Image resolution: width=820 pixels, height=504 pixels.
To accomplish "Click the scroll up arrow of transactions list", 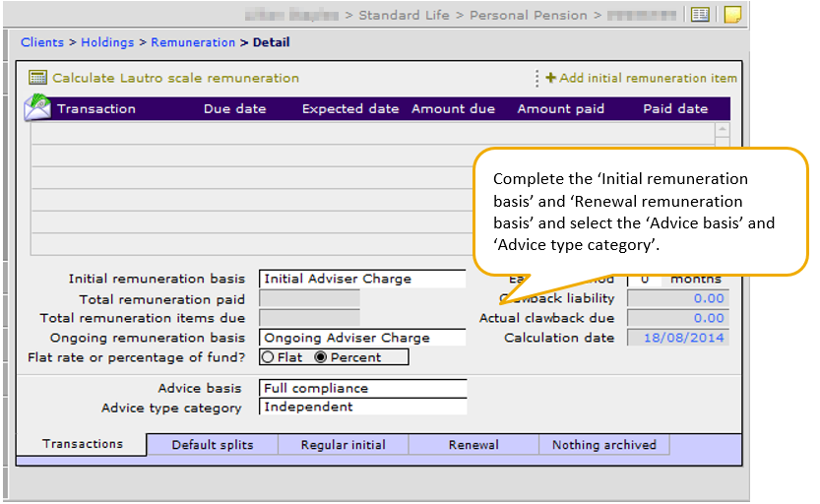I will 723,129.
